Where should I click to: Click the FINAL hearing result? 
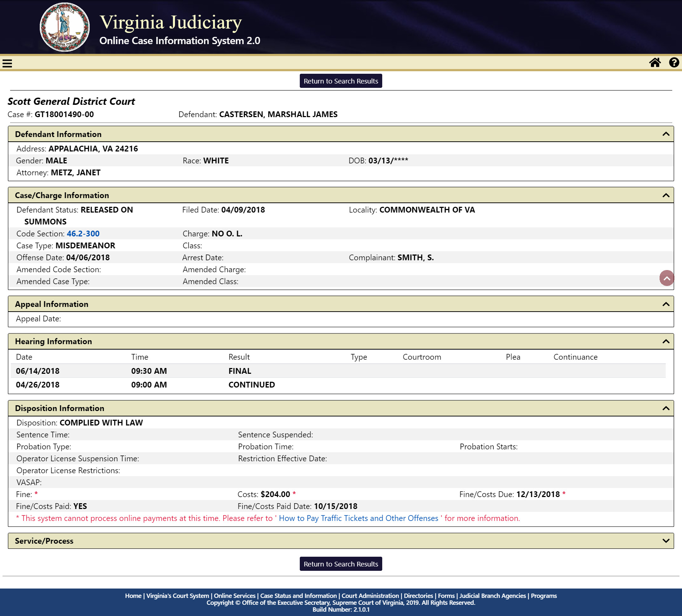[x=240, y=371]
